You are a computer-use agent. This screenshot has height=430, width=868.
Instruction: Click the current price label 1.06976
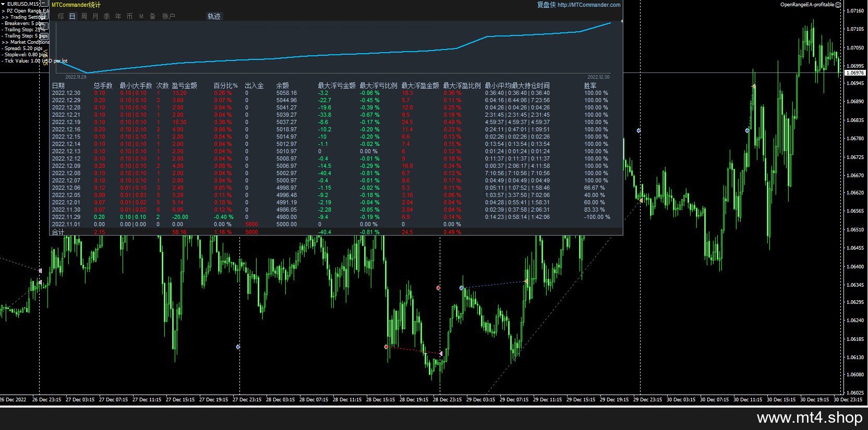pos(855,73)
